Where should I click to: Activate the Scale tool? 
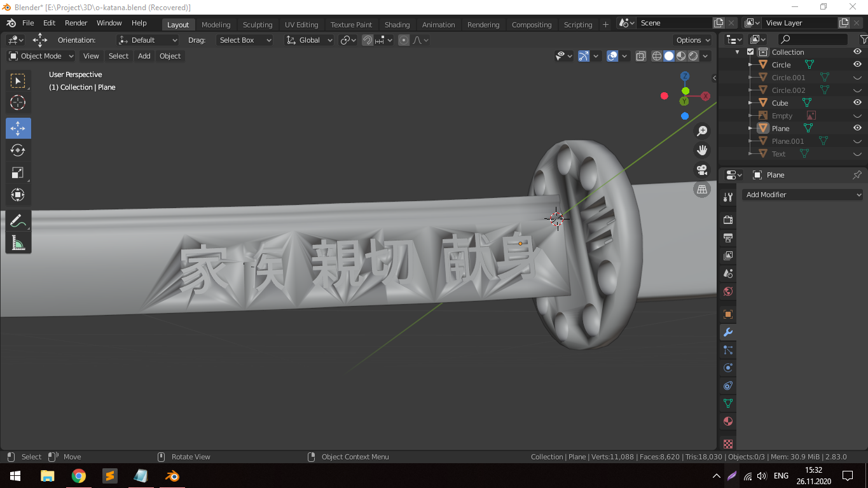18,172
